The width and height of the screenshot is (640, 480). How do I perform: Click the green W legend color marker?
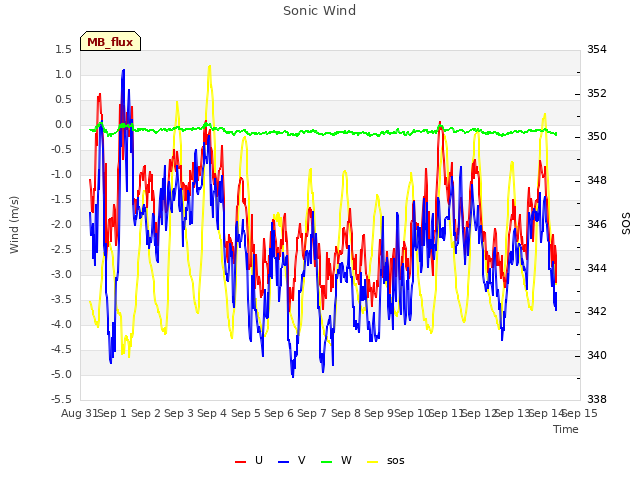pyautogui.click(x=327, y=462)
